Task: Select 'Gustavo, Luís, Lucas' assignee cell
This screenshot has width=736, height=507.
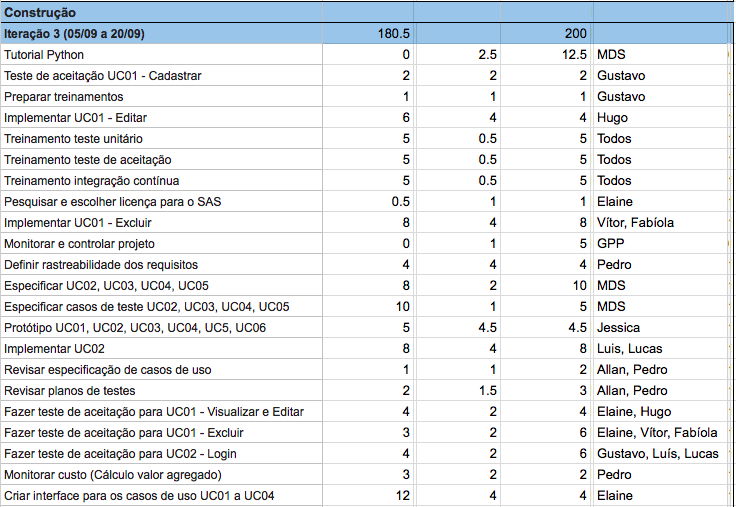Action: click(x=660, y=453)
